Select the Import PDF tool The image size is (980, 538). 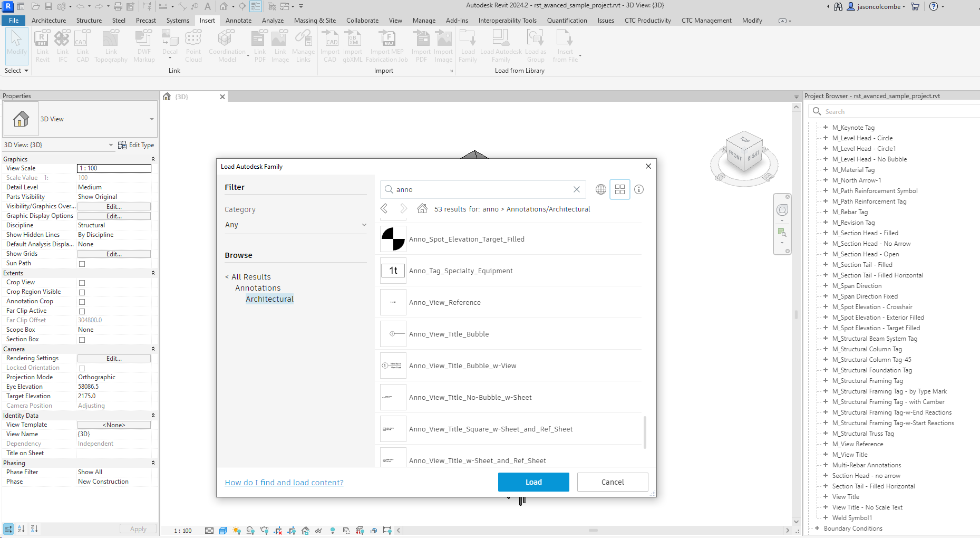pyautogui.click(x=421, y=46)
